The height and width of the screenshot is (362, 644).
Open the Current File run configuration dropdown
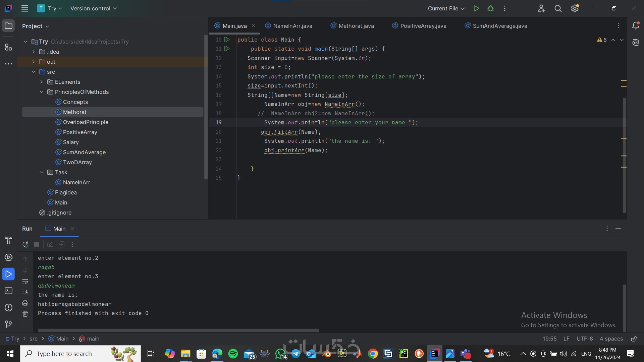pos(446,8)
